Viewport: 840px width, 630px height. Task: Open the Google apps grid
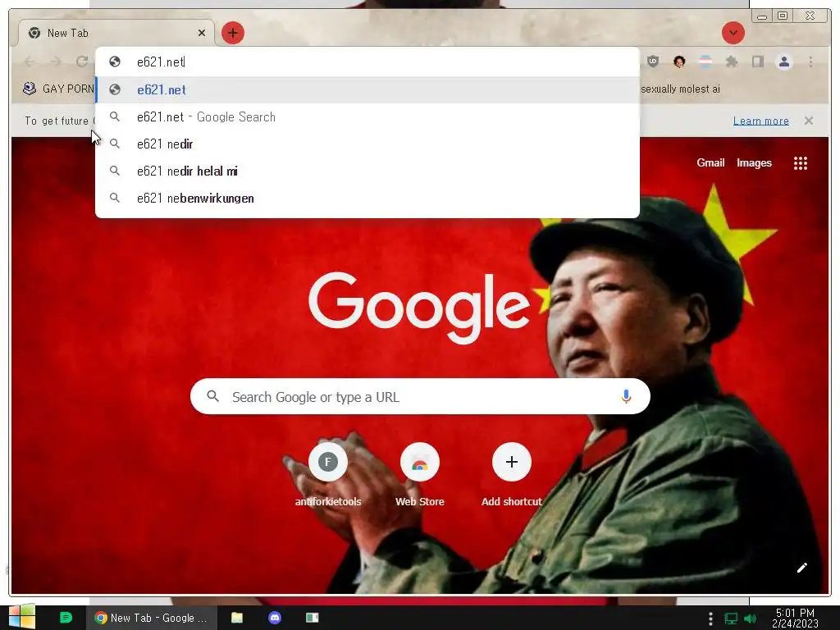pyautogui.click(x=801, y=163)
